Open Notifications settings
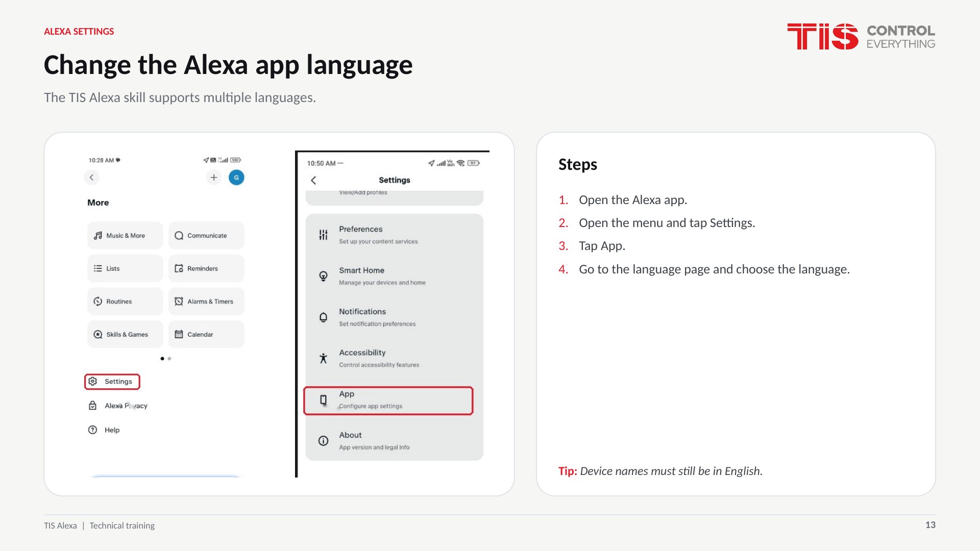This screenshot has width=980, height=551. point(394,317)
